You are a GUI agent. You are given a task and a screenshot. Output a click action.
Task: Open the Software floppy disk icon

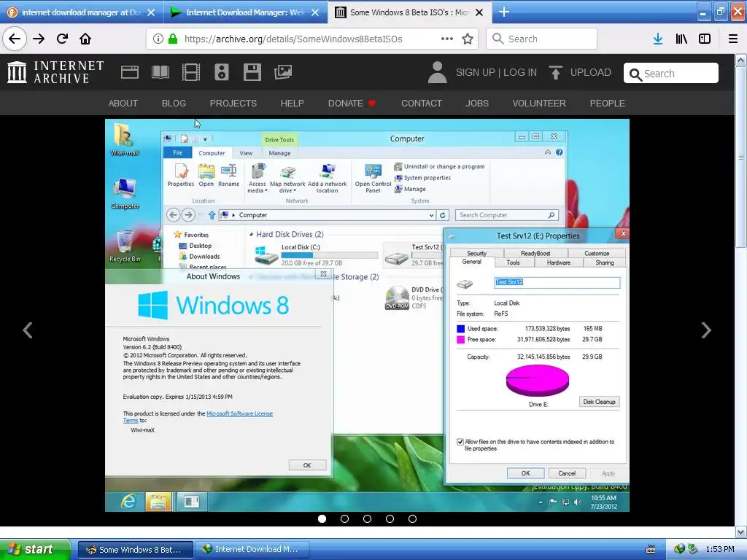[x=252, y=72]
